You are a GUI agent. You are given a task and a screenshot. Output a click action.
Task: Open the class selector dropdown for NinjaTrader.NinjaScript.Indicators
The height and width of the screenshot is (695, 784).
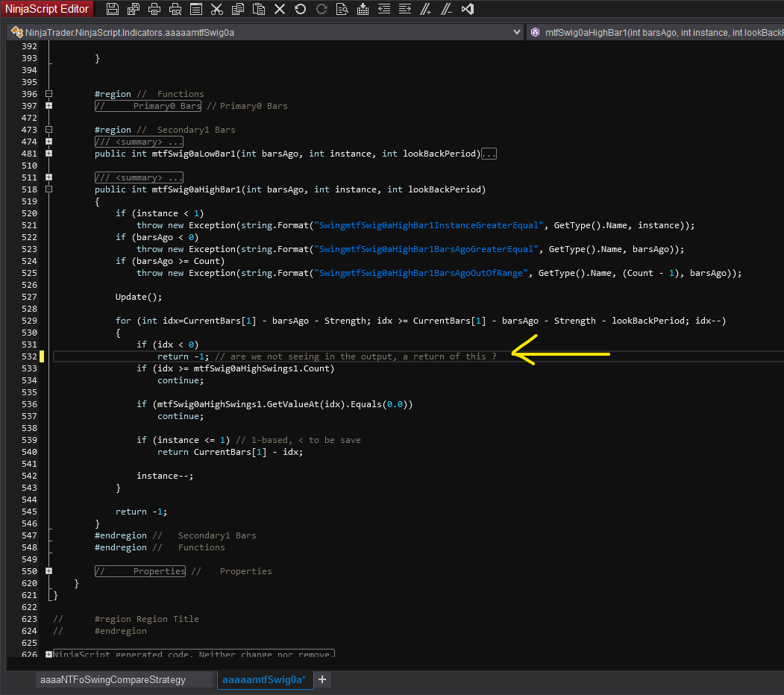(x=518, y=32)
